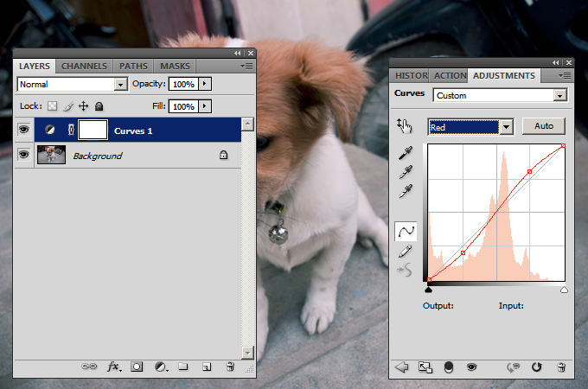Toggle lock image pixels brush

coord(68,106)
